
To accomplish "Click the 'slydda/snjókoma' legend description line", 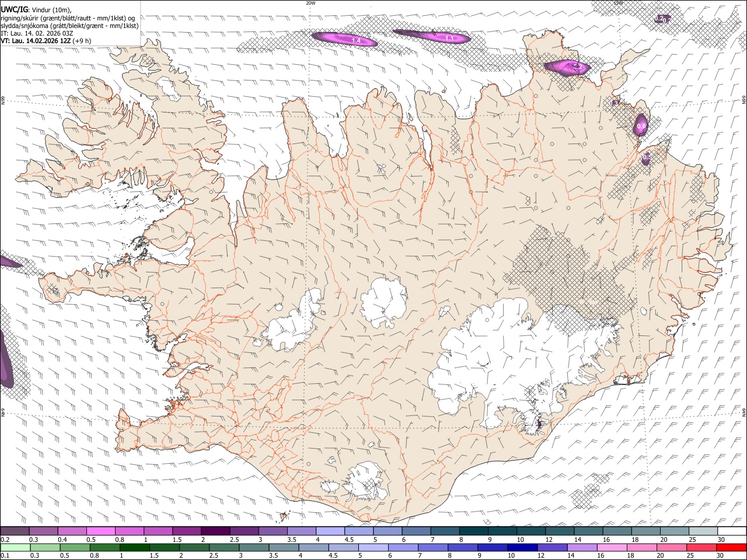I will tap(69, 26).
